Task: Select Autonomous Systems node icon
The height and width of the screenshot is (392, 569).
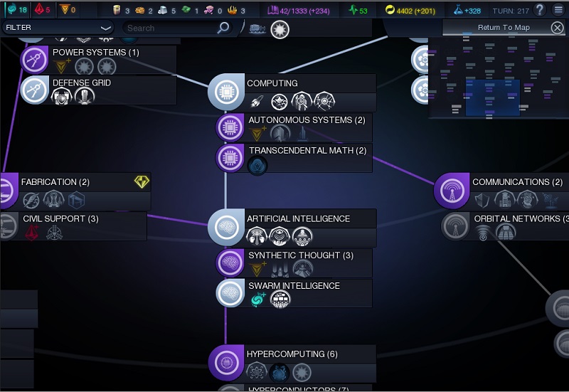Action: 230,127
